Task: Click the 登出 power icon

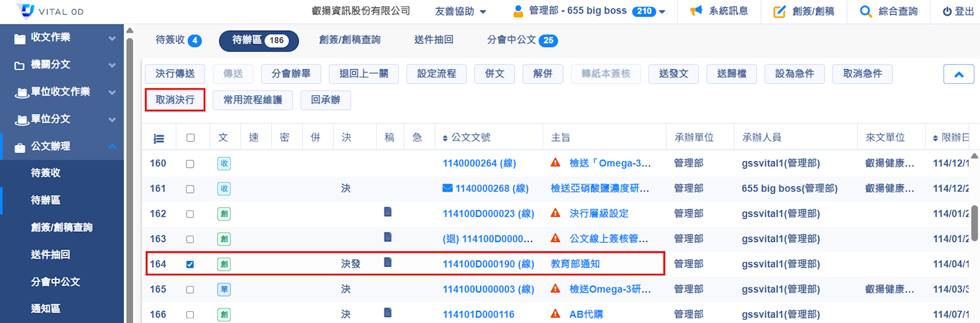Action: point(947,11)
